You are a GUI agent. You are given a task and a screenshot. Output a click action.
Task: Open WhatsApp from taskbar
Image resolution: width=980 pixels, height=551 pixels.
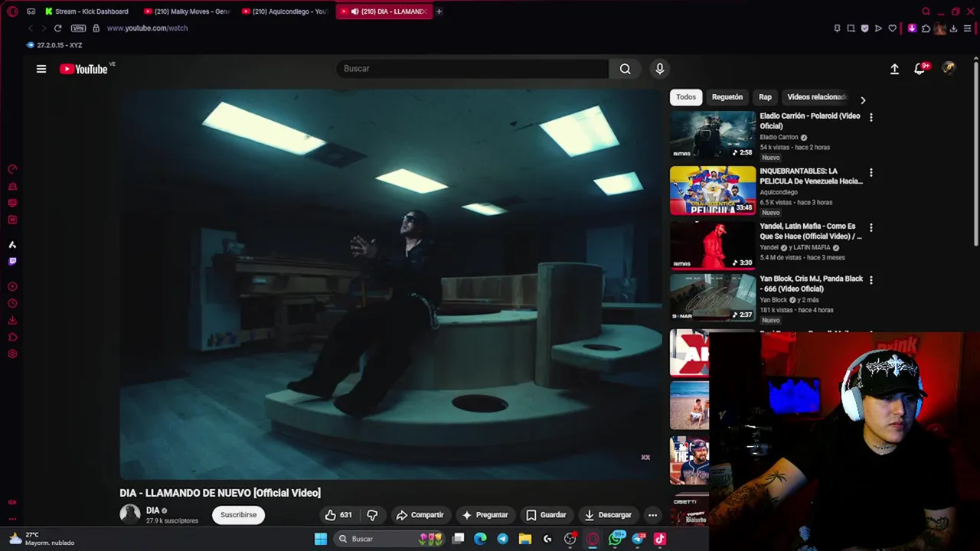pos(616,539)
